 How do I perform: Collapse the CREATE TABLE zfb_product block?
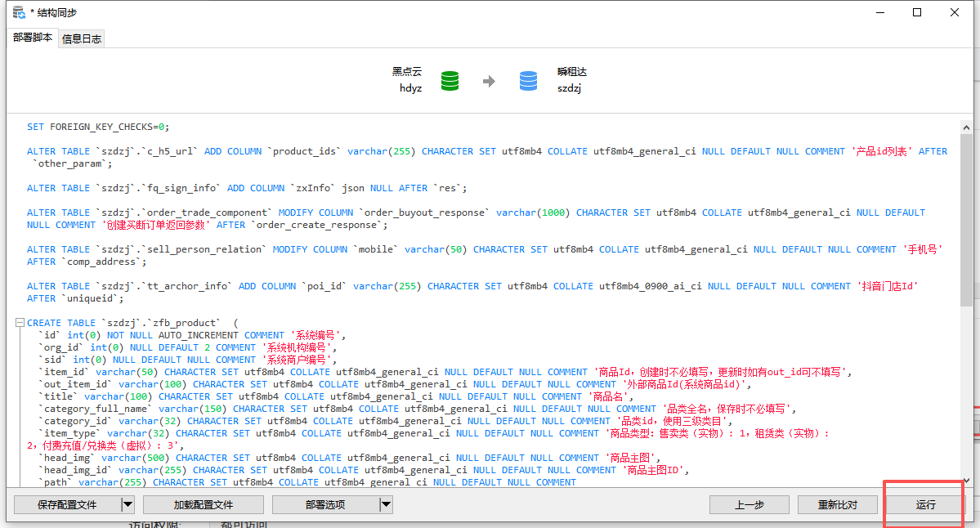(x=20, y=324)
